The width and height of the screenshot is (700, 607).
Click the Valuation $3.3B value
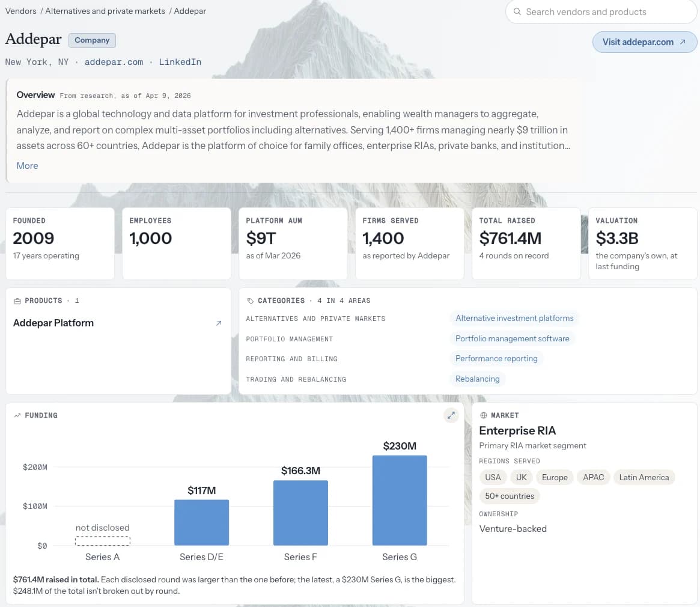(617, 238)
